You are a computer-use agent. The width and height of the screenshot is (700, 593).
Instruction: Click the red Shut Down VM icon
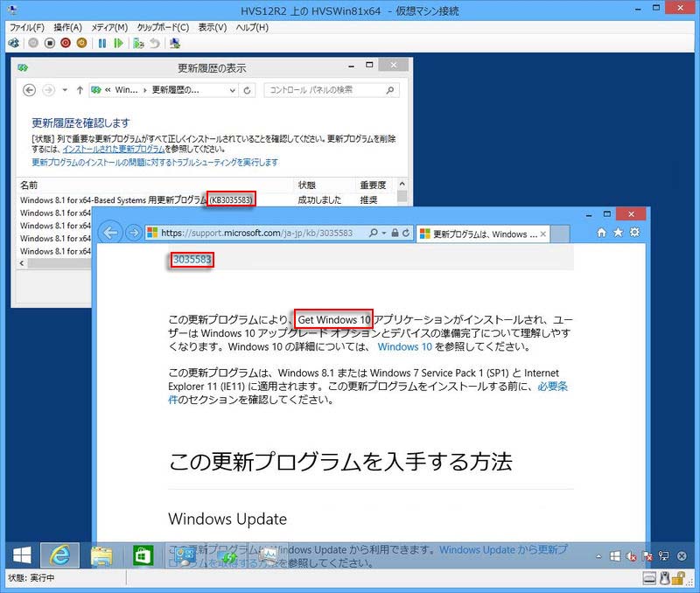pos(66,43)
